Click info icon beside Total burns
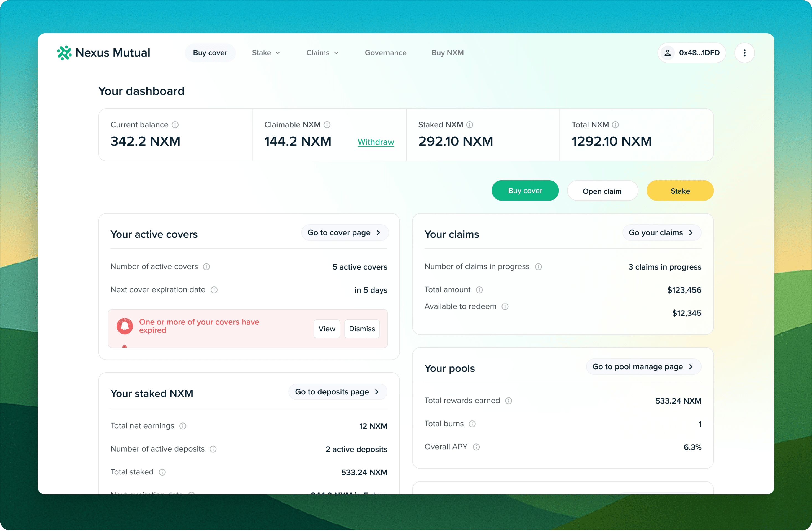This screenshot has height=531, width=812. (x=472, y=424)
